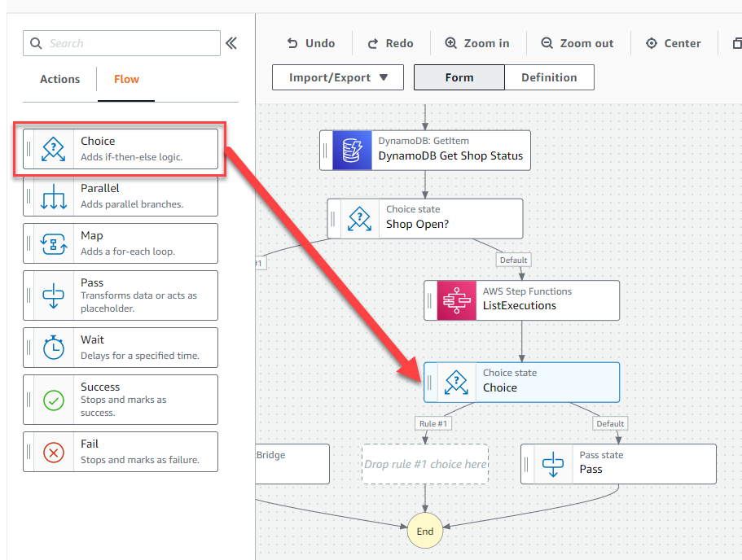742x560 pixels.
Task: Click the 'Choice' name in selected canvas node
Action: click(500, 387)
